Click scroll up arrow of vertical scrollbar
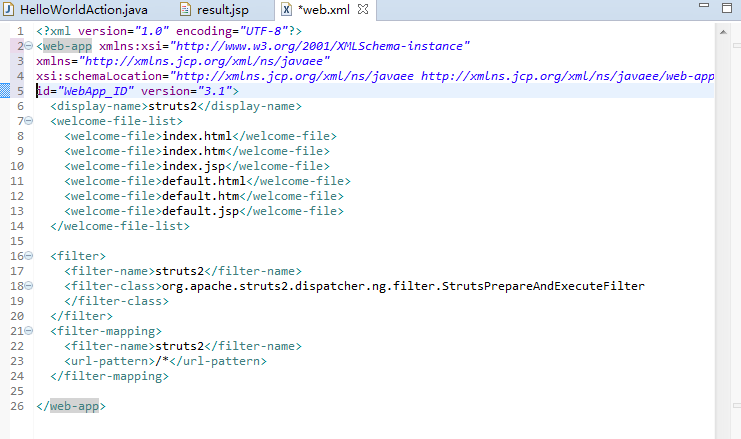This screenshot has width=741, height=439. (x=723, y=32)
